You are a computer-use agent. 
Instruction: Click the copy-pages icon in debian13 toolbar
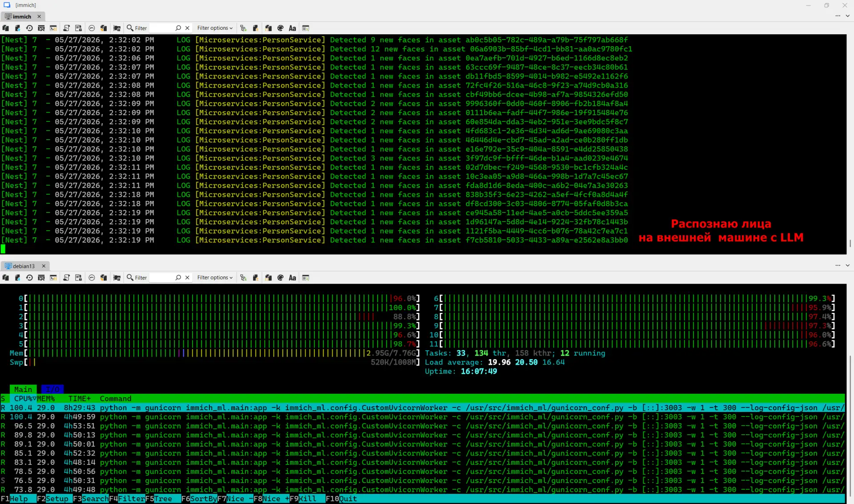[x=6, y=278]
